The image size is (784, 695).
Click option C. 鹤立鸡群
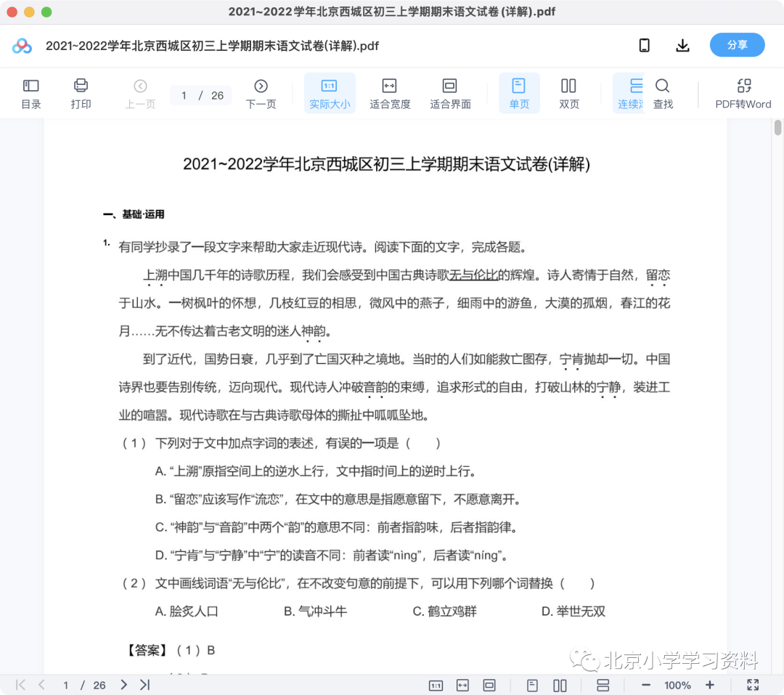445,611
